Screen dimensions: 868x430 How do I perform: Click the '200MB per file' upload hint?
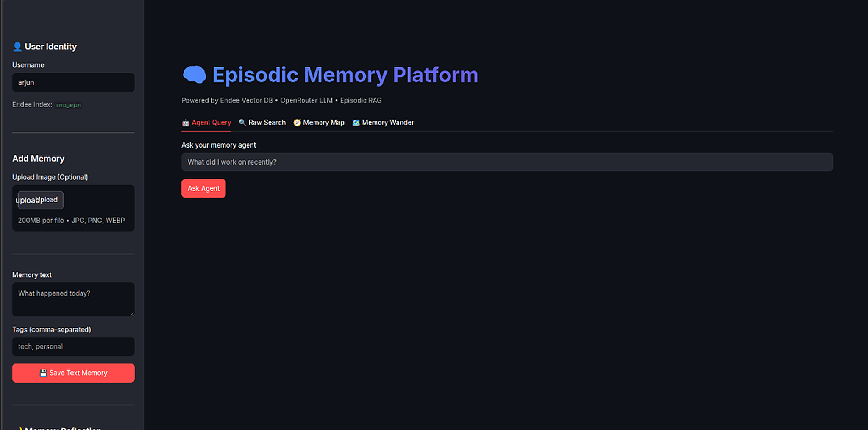coord(71,221)
